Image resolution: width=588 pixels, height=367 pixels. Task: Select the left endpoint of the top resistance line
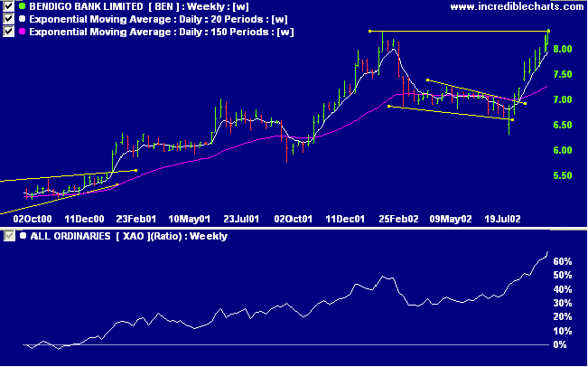click(x=369, y=31)
